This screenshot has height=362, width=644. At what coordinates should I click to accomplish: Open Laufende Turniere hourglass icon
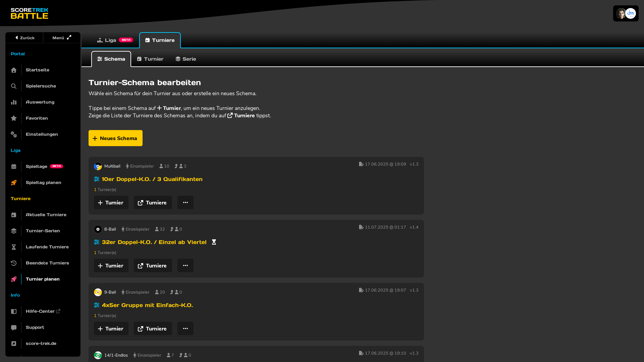coord(14,247)
